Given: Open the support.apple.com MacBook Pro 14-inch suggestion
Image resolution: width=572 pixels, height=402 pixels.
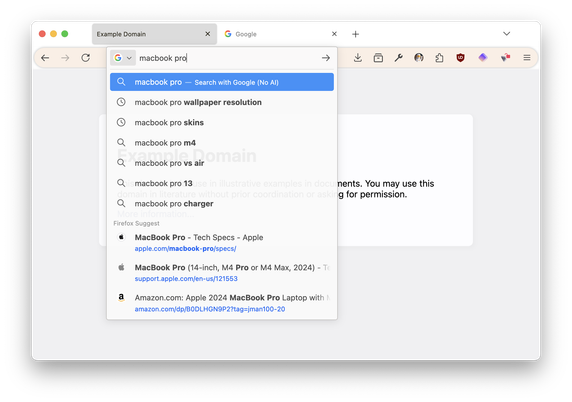Looking at the screenshot, I should 222,273.
